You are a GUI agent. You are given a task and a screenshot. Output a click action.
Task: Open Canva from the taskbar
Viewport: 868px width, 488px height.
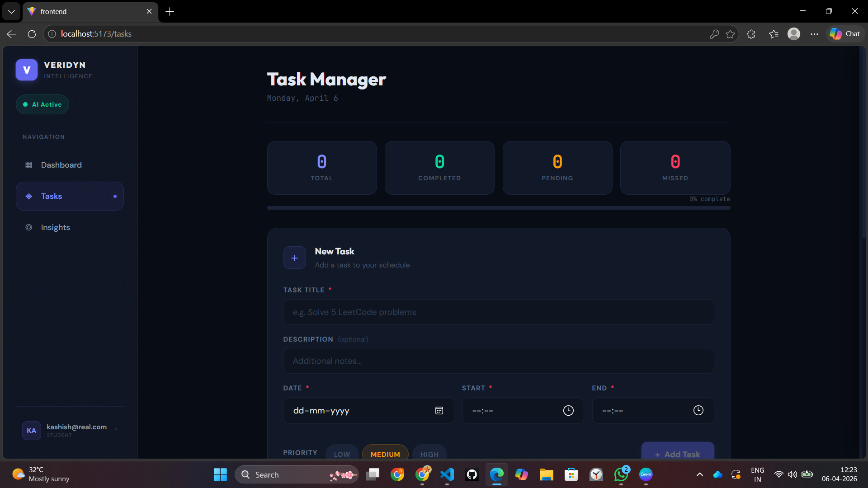pyautogui.click(x=646, y=474)
